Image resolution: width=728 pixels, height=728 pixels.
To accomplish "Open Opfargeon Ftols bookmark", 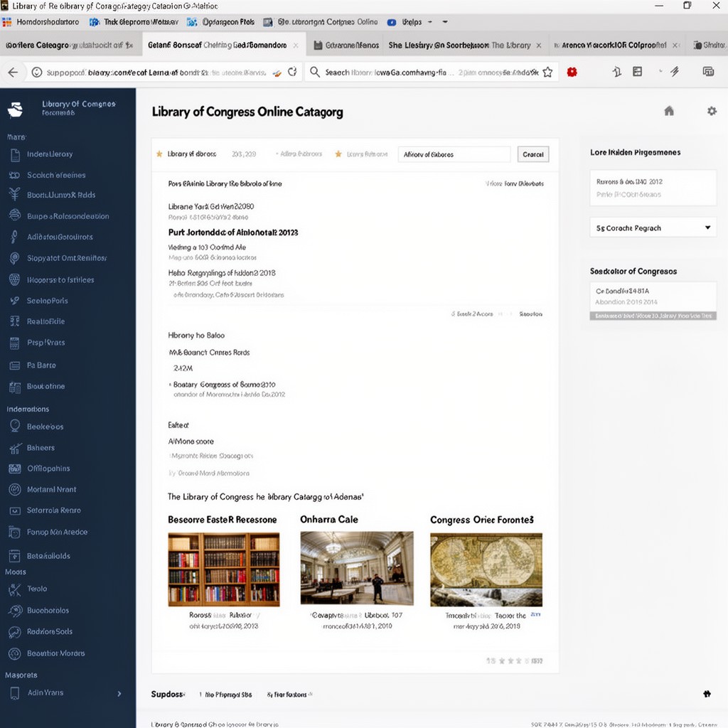I will point(221,22).
